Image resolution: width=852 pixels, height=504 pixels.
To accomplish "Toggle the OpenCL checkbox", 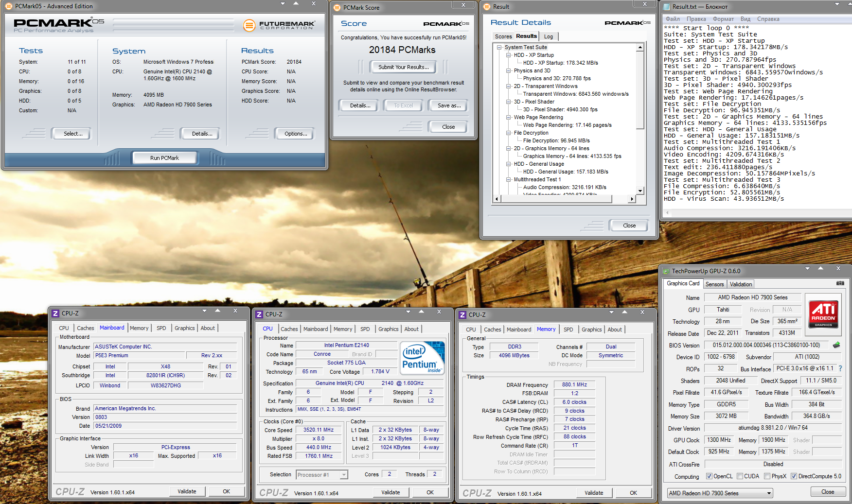I will (709, 476).
